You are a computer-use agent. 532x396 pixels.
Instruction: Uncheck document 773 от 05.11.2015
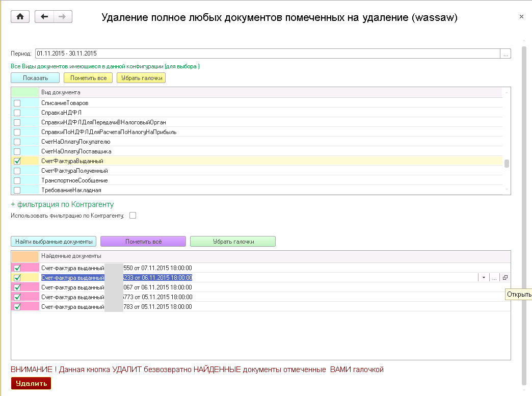17,297
